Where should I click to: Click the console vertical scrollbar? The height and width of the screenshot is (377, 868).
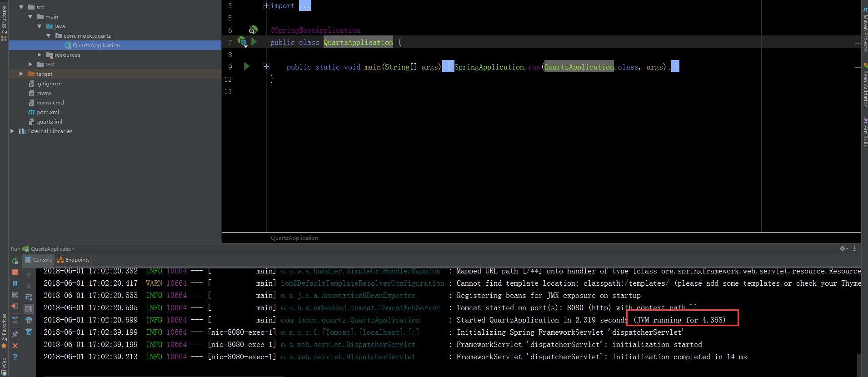(x=858, y=365)
